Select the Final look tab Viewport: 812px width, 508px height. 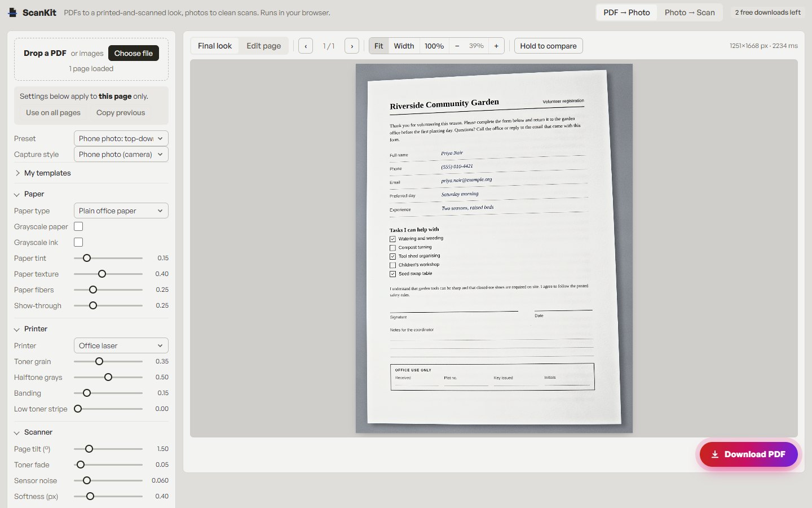pos(215,46)
